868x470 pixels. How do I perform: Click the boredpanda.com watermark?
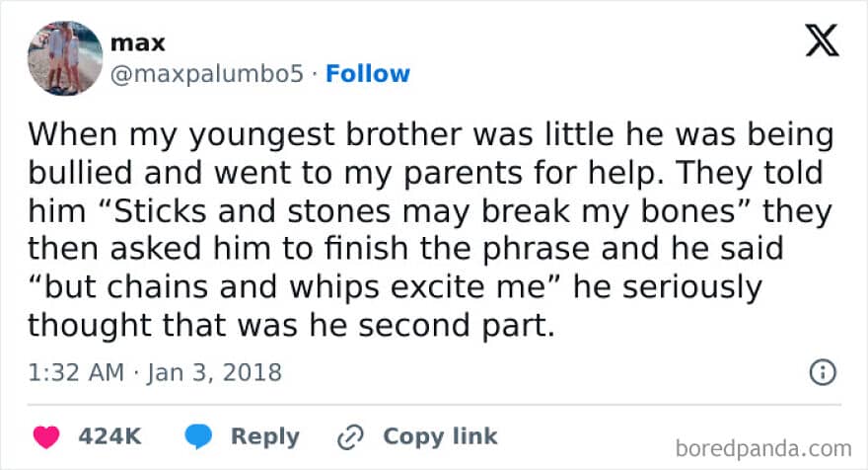pos(763,448)
